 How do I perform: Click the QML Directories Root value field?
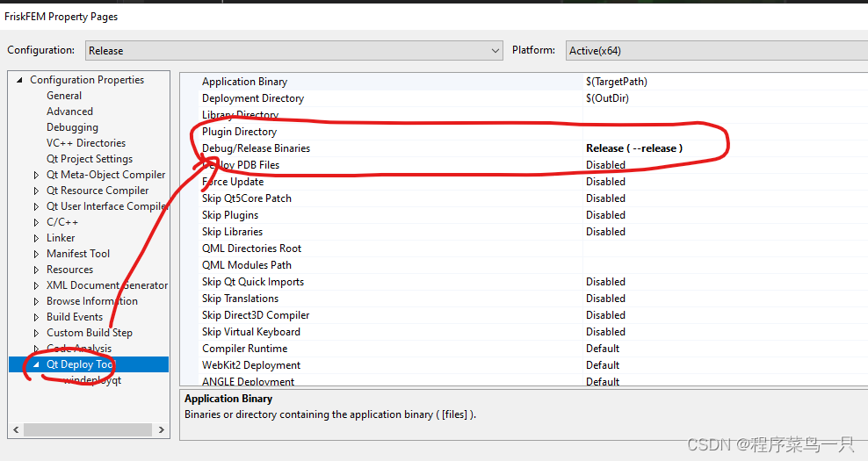(x=725, y=248)
